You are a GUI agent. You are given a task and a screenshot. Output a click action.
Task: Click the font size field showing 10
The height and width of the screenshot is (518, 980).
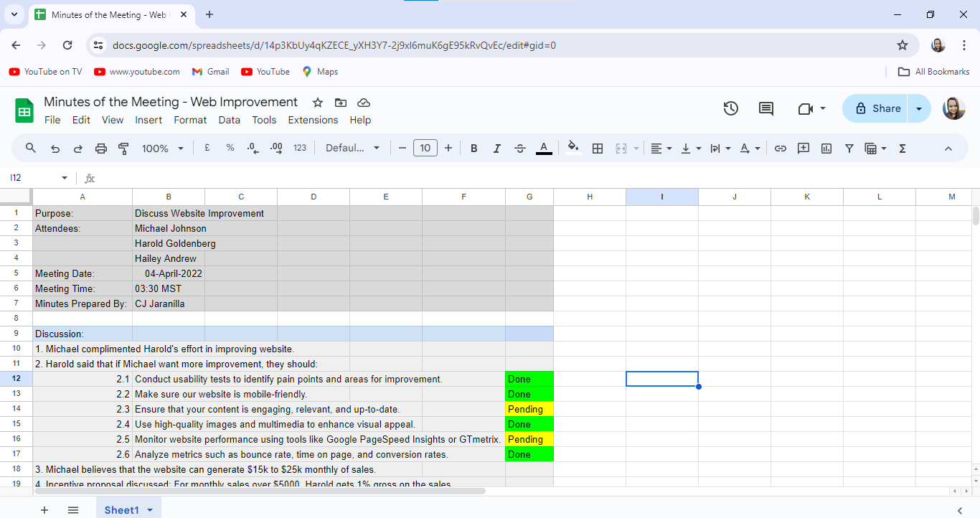pyautogui.click(x=425, y=149)
